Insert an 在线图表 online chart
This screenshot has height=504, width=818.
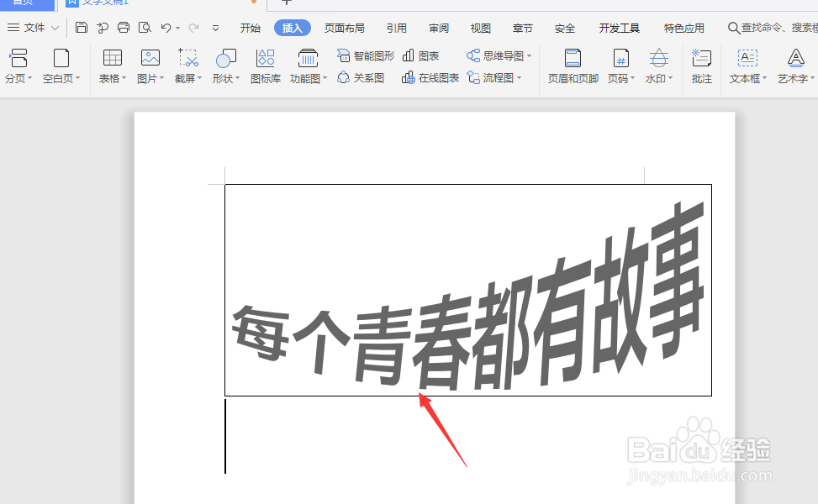(430, 77)
